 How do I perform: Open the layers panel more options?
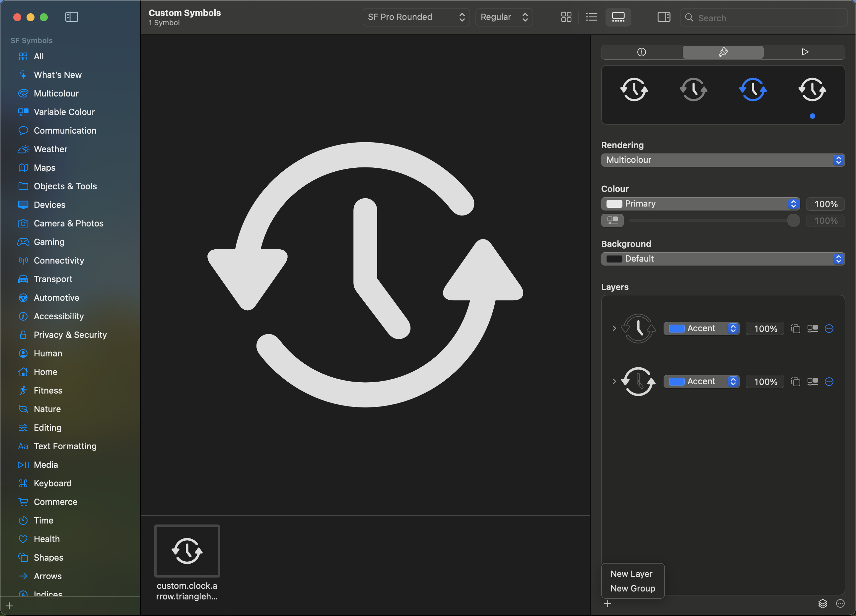tap(840, 603)
